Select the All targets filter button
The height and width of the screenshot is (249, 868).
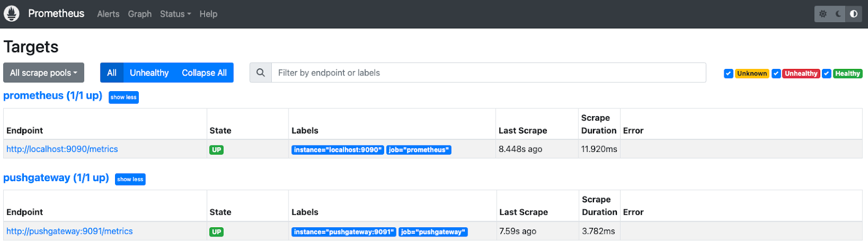tap(112, 73)
